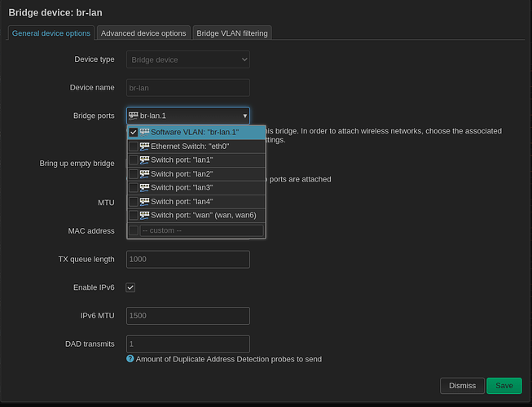532x407 pixels.
Task: Check the Ethernet Switch "eth0" checkbox
Action: 134,147
